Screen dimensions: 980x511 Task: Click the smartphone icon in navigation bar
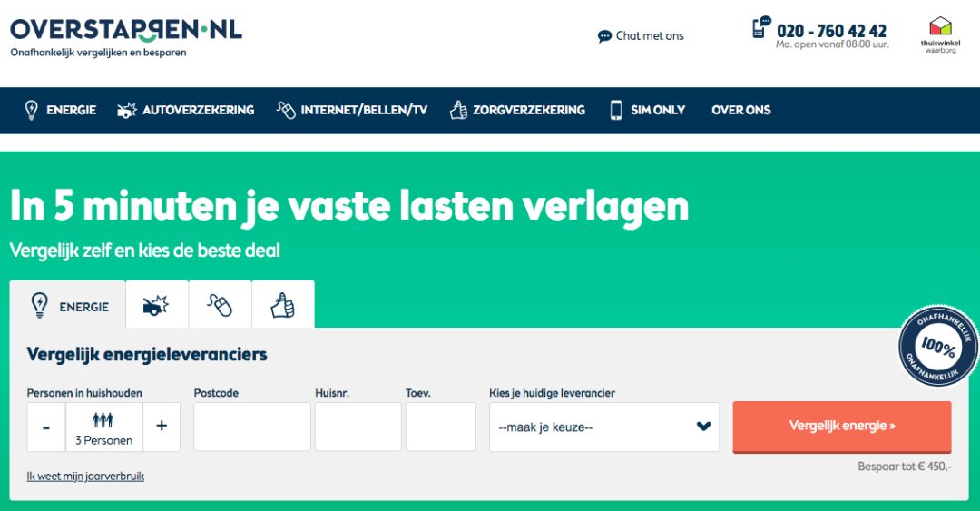click(x=616, y=110)
